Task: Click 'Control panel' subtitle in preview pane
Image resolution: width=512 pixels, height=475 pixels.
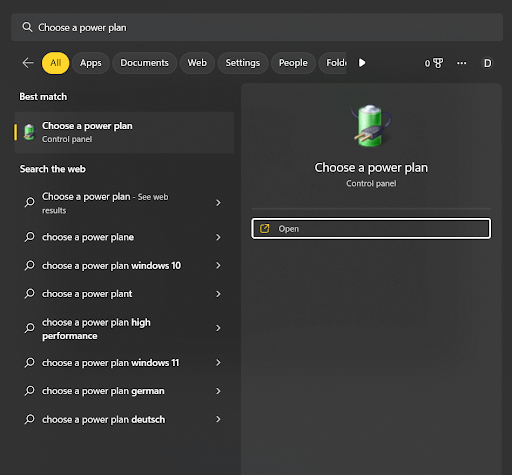Action: (371, 183)
